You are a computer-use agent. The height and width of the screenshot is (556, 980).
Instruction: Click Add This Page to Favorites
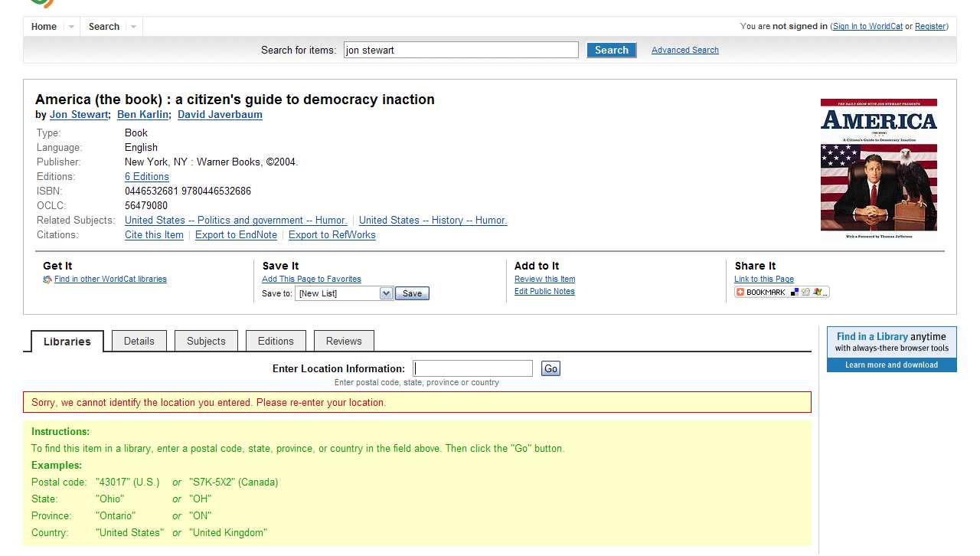(312, 280)
